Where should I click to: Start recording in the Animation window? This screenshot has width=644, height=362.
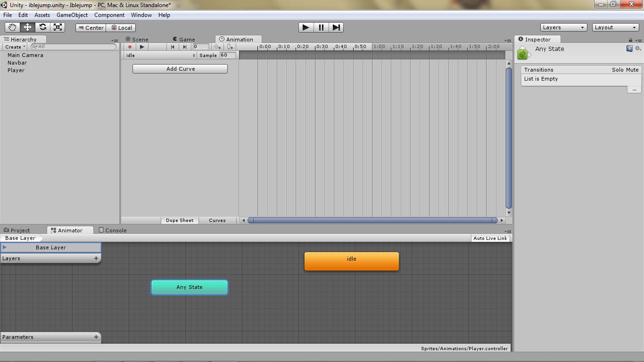pyautogui.click(x=130, y=47)
